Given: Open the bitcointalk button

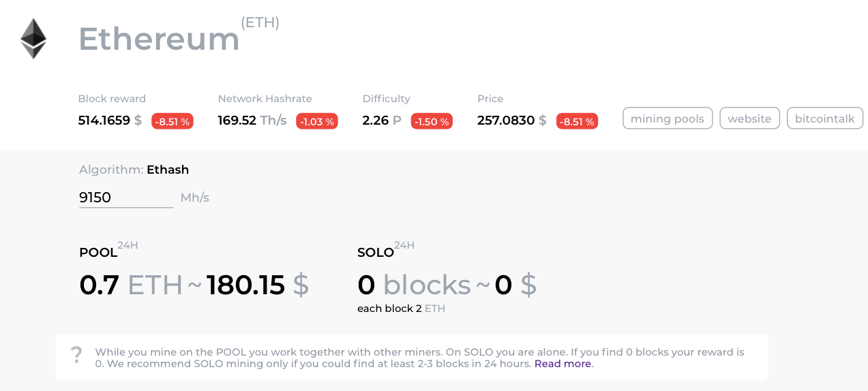Looking at the screenshot, I should (825, 119).
